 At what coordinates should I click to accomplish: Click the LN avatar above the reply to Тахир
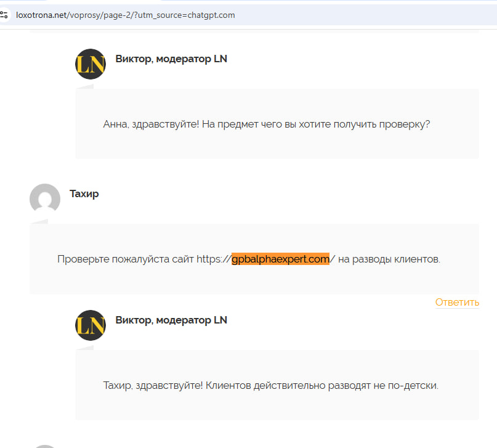click(91, 325)
